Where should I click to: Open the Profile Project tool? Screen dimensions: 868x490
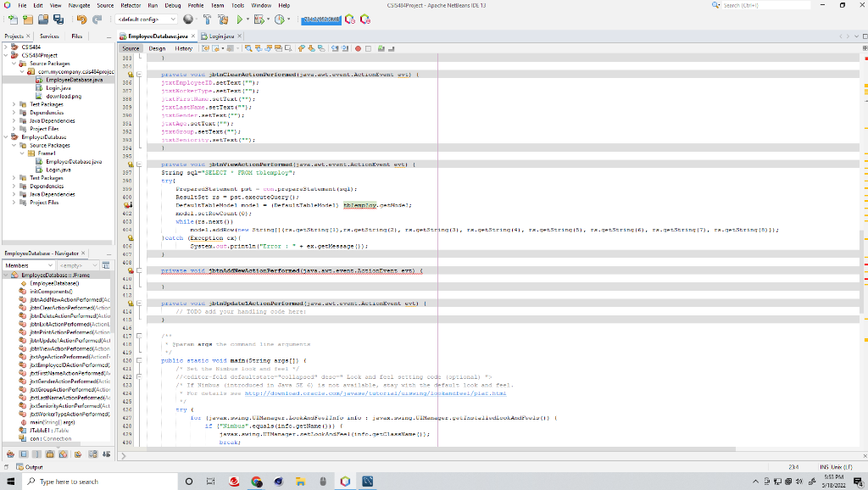point(279,18)
